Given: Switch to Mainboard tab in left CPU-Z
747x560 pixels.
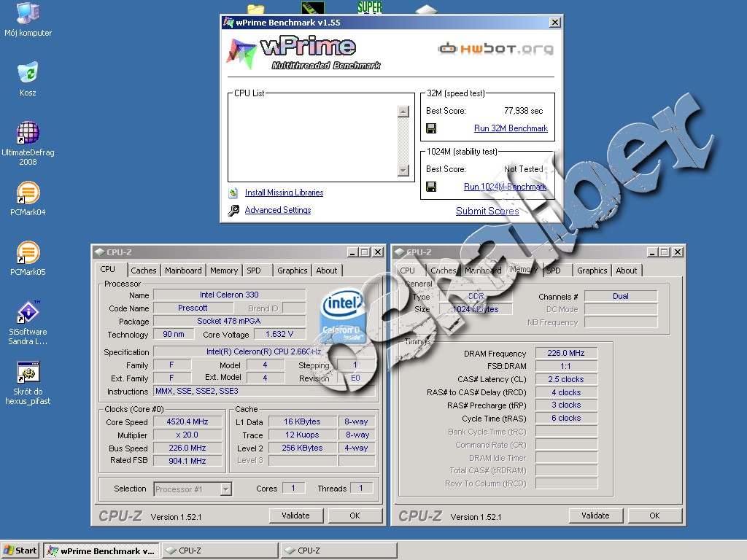Looking at the screenshot, I should pyautogui.click(x=183, y=271).
